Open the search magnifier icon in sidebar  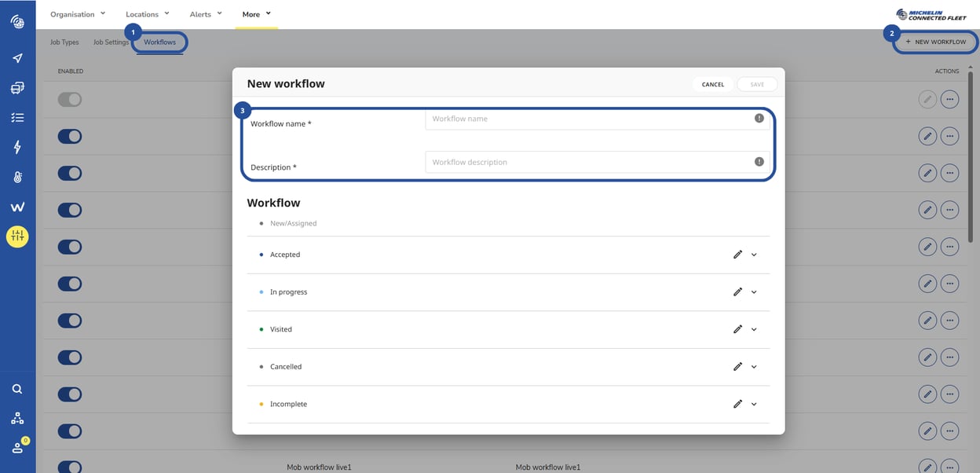[x=17, y=389]
